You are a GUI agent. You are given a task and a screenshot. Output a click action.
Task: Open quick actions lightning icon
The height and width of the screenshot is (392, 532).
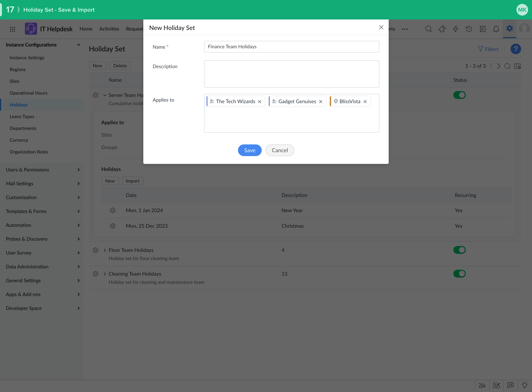tap(455, 29)
